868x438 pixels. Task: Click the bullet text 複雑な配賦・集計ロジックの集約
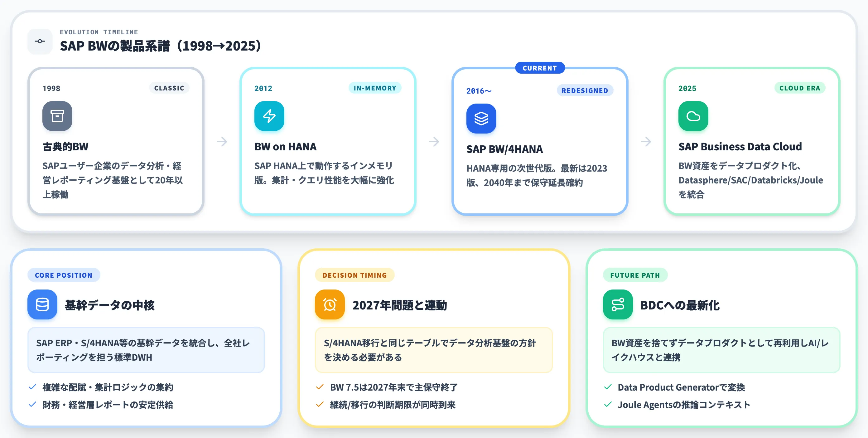[108, 387]
